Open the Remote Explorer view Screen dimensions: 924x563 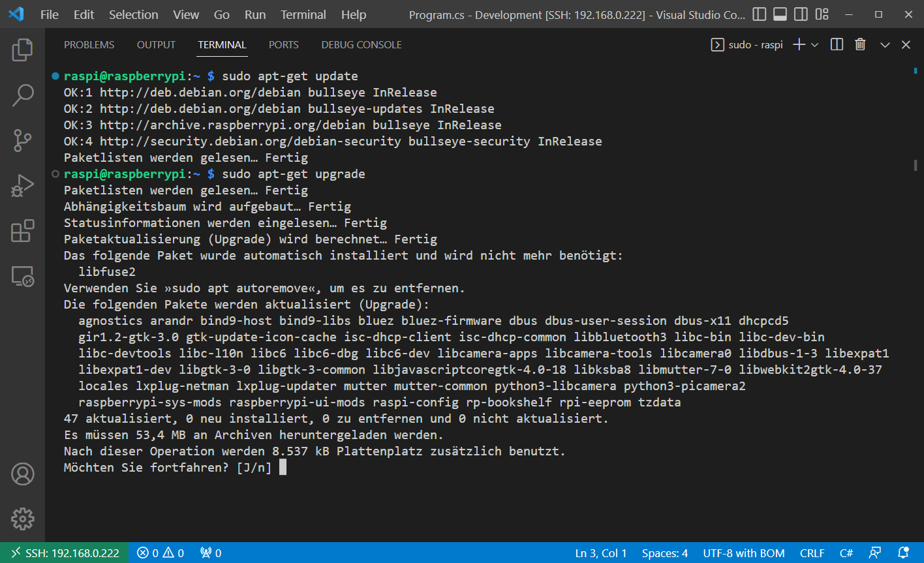click(22, 276)
